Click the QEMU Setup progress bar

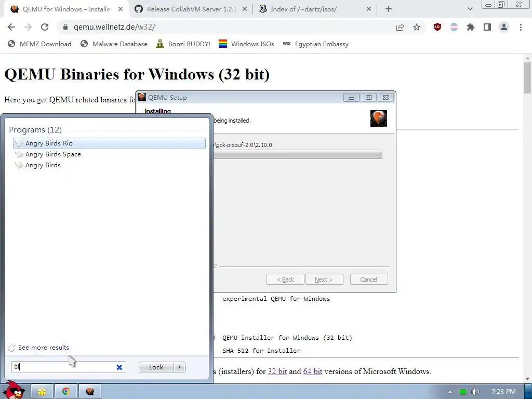[x=298, y=155]
